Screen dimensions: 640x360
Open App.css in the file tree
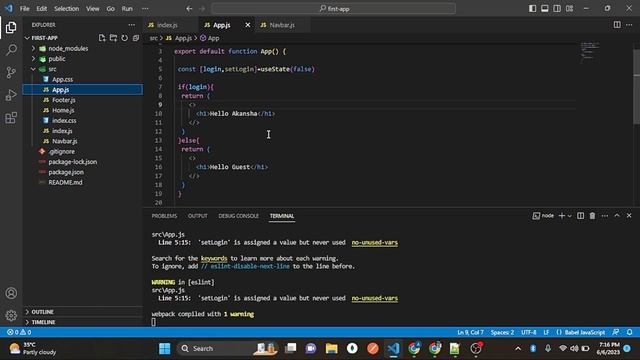click(62, 79)
